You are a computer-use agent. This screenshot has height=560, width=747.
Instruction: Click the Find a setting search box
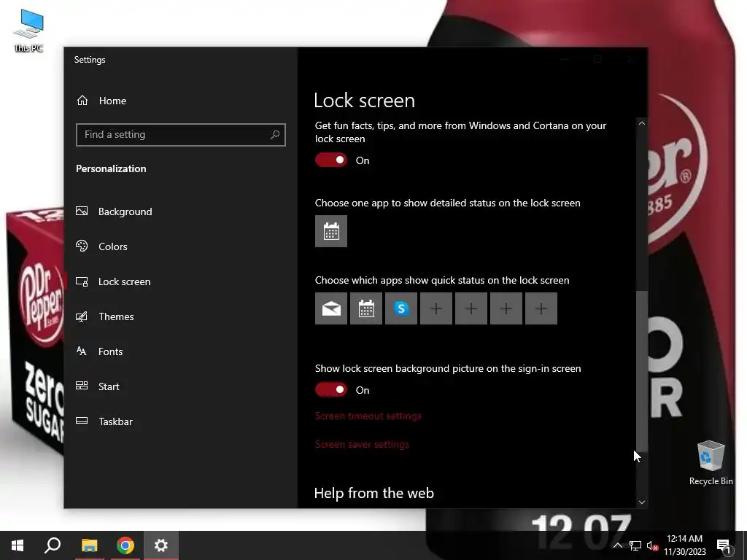181,135
